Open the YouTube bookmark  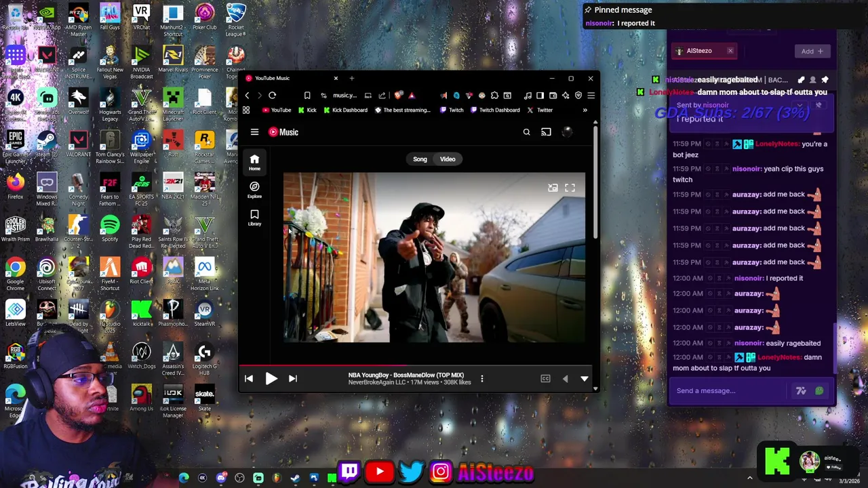coord(277,110)
